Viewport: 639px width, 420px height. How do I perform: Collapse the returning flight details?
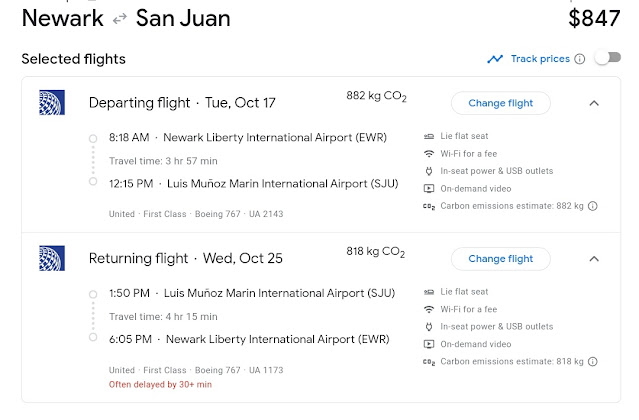click(x=593, y=259)
